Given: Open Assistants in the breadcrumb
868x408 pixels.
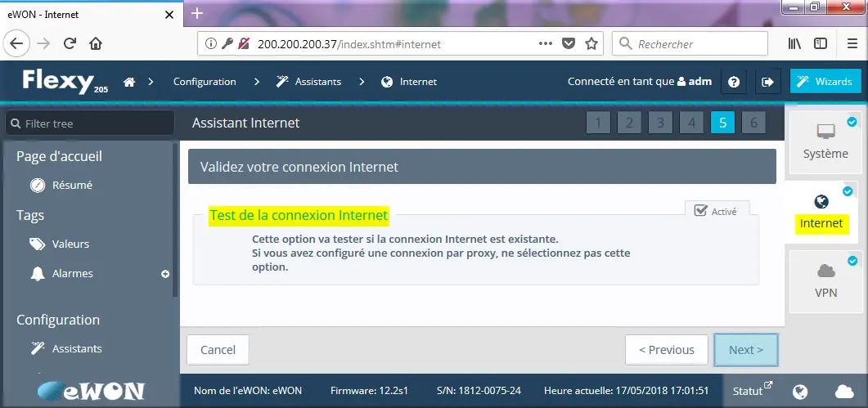Looking at the screenshot, I should click(x=309, y=82).
